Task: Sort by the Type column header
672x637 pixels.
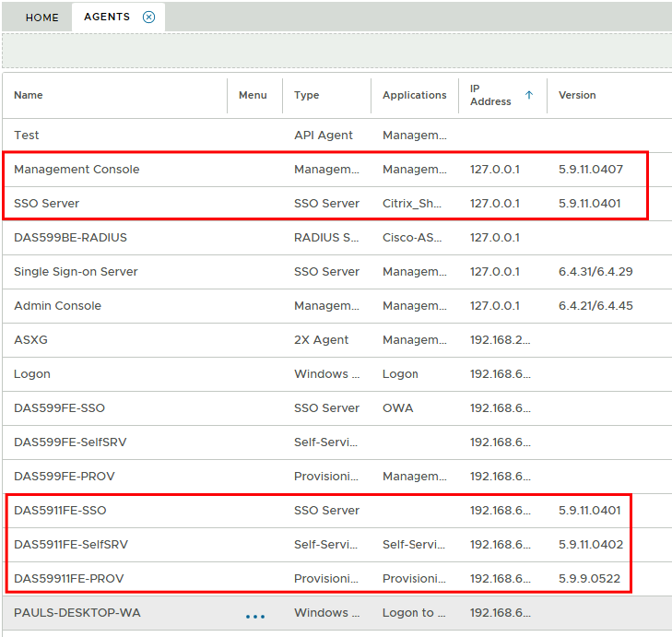Action: point(306,95)
